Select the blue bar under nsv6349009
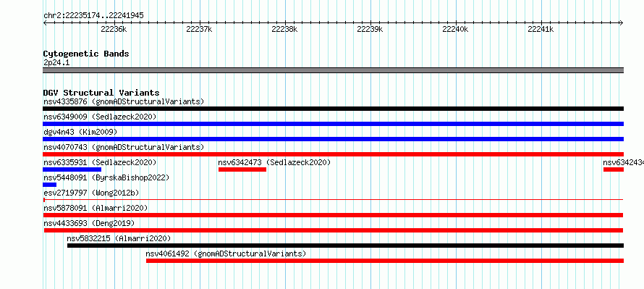 pyautogui.click(x=333, y=124)
